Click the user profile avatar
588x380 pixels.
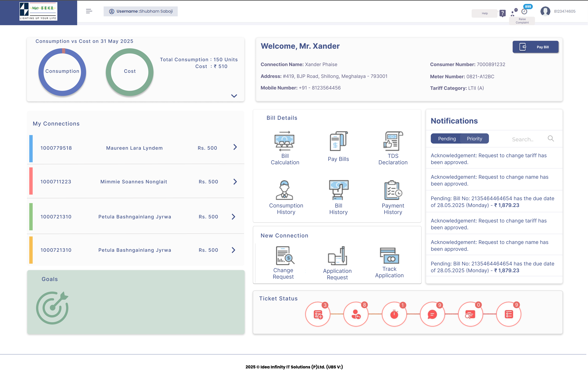[545, 11]
